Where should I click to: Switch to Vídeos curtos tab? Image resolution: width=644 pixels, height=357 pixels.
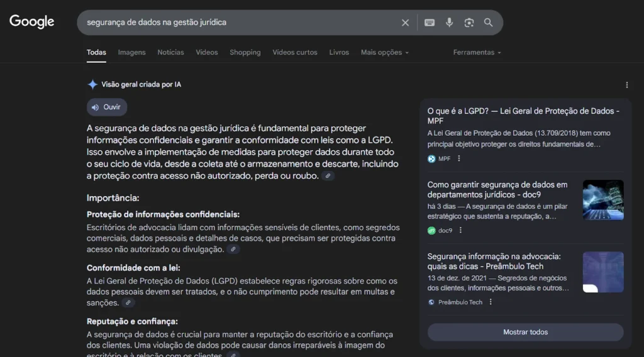[x=294, y=53]
